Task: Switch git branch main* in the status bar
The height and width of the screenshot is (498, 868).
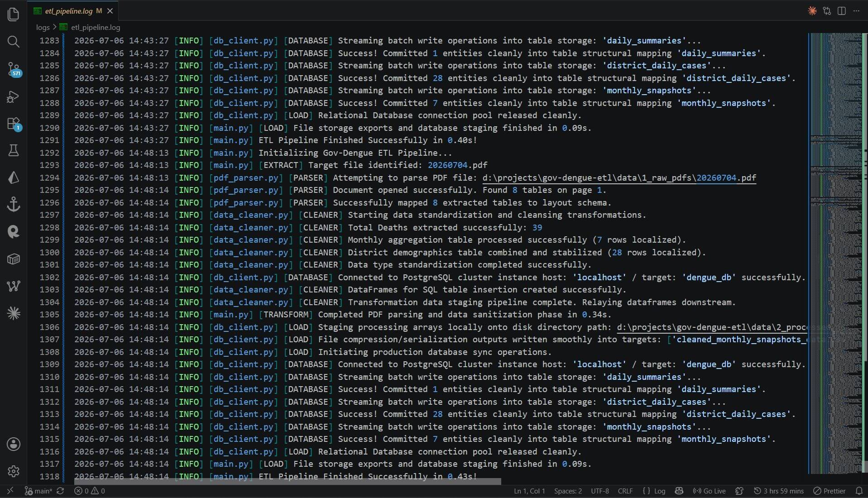Action: pyautogui.click(x=39, y=491)
